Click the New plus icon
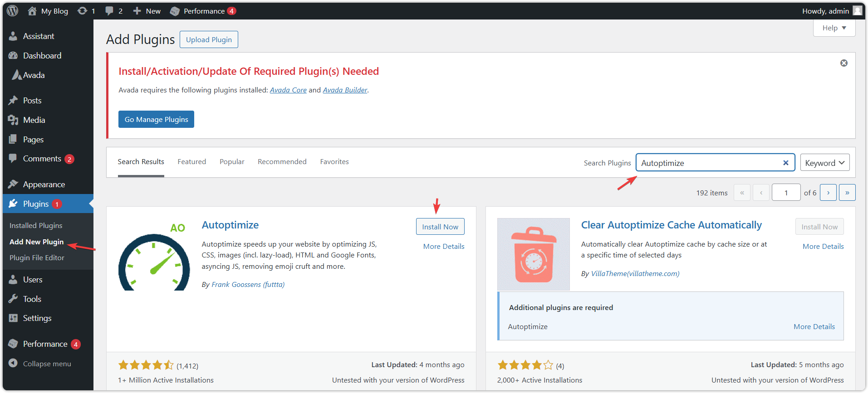Viewport: 868px width, 393px height. coord(137,11)
